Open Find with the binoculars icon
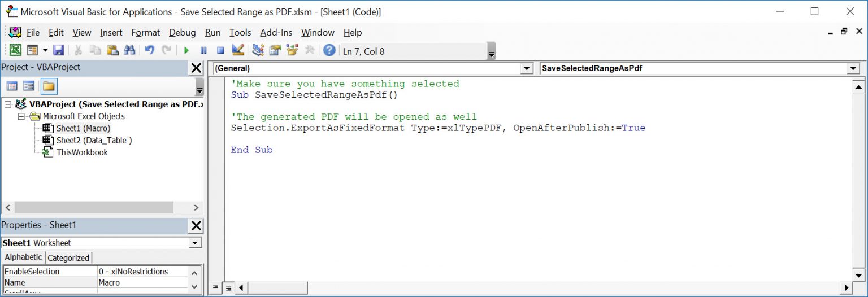This screenshot has width=868, height=297. click(129, 51)
